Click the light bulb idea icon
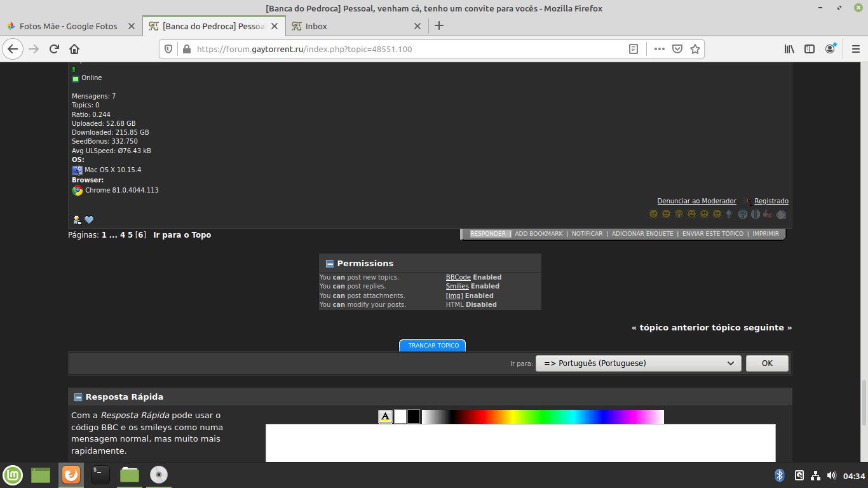Screen dimensions: 868x488 pyautogui.click(x=729, y=214)
